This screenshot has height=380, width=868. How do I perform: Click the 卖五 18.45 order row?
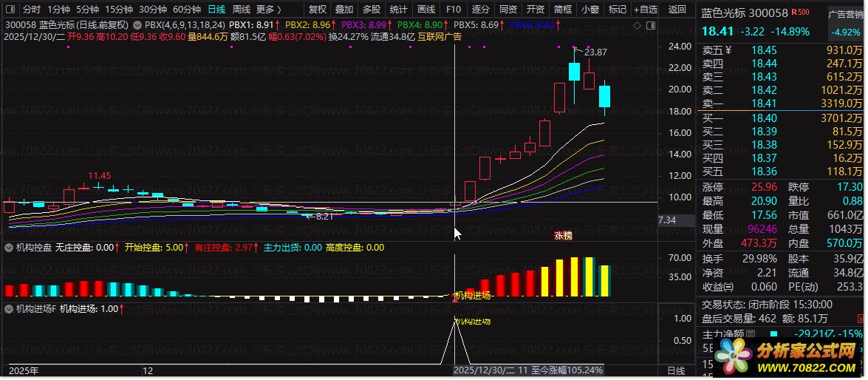(x=782, y=50)
